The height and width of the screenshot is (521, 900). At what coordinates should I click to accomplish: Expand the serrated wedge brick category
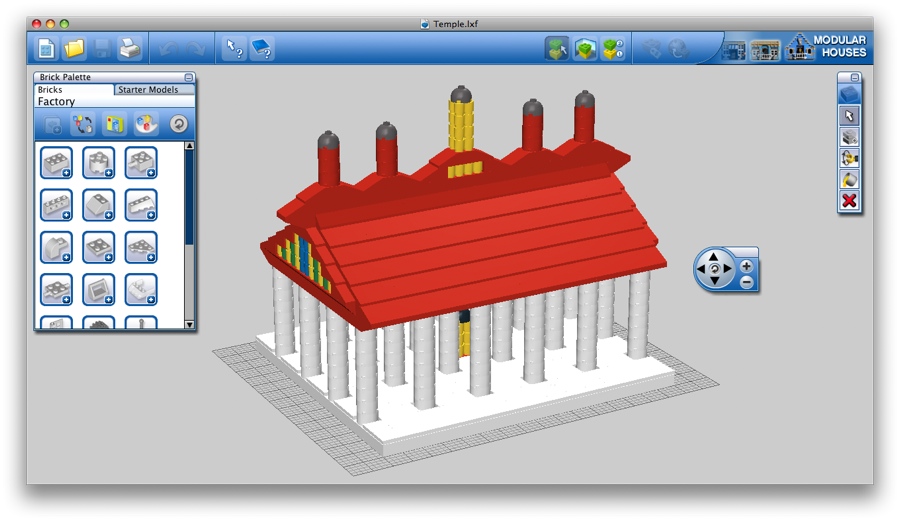(x=141, y=205)
